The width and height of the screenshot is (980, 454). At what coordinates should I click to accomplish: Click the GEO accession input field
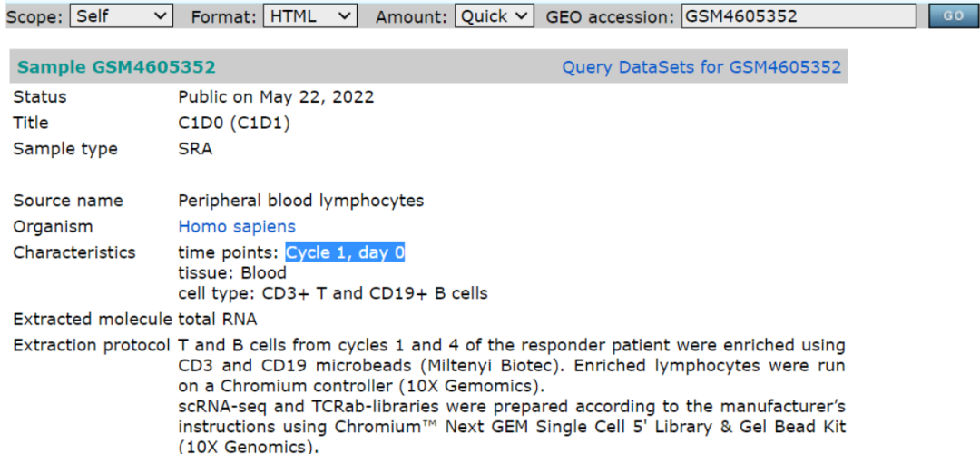click(798, 16)
